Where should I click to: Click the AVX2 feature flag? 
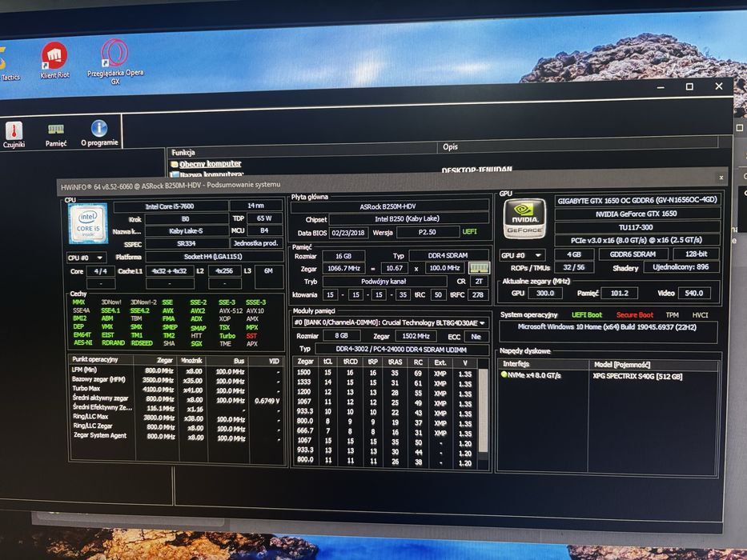coord(198,310)
